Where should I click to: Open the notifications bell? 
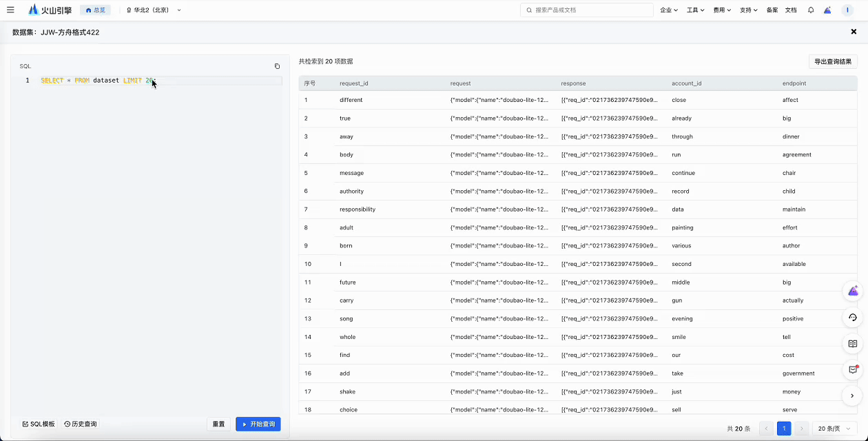point(811,10)
